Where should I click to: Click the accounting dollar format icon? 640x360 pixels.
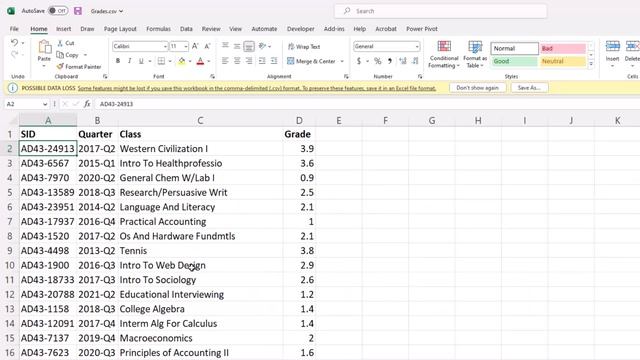pyautogui.click(x=359, y=61)
